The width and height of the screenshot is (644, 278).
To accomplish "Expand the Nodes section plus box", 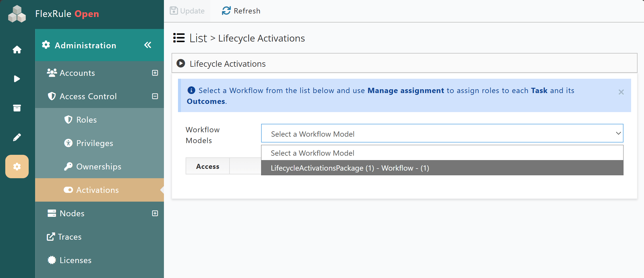I will point(155,213).
